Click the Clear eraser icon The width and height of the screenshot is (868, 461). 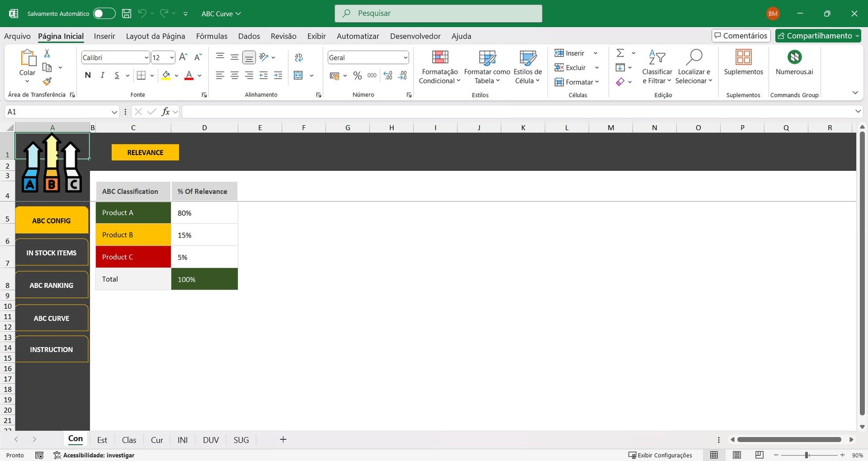(x=620, y=82)
